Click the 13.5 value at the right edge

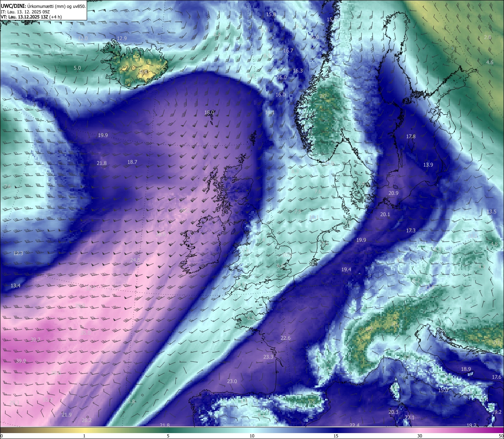coord(491,211)
